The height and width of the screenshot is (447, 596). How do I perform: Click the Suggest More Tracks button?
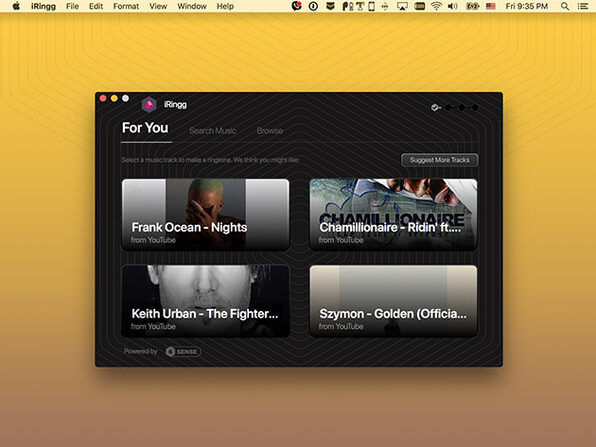point(439,160)
